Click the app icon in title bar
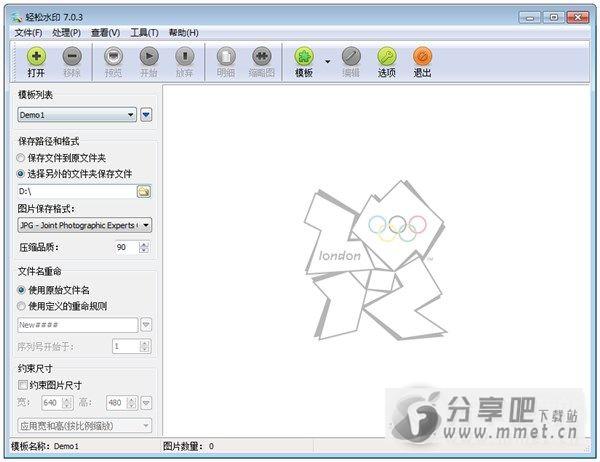 [x=16, y=17]
